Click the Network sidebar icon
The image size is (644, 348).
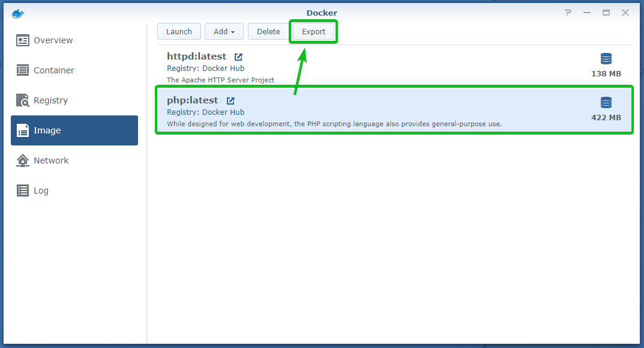23,160
